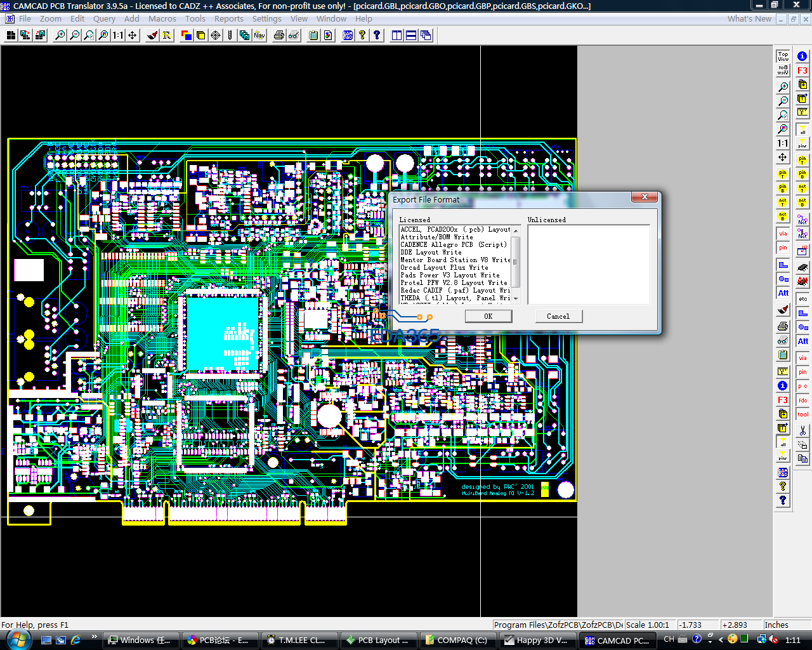This screenshot has width=812, height=650.
Task: Select 'THEDA (.tl) Layout, Panel' entry
Action: 455,298
